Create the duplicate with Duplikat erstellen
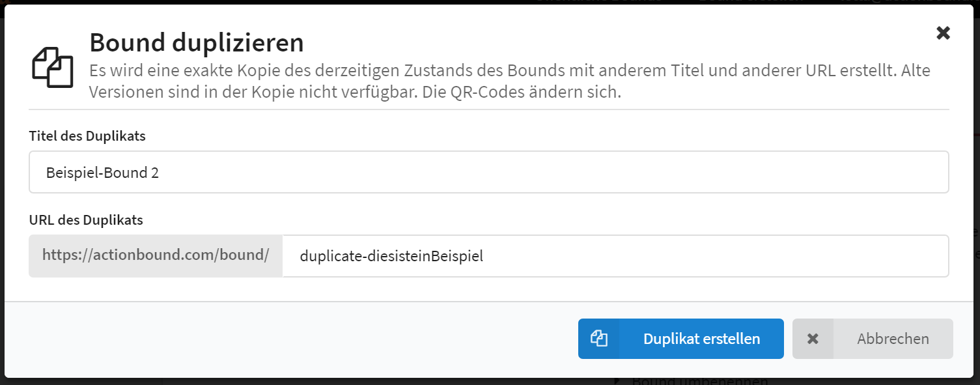Image resolution: width=980 pixels, height=385 pixels. point(680,339)
